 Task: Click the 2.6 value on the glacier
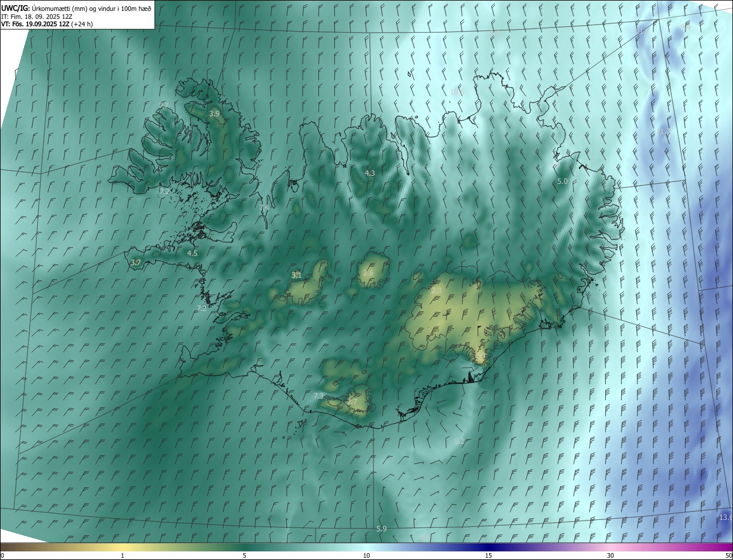[x=368, y=273]
